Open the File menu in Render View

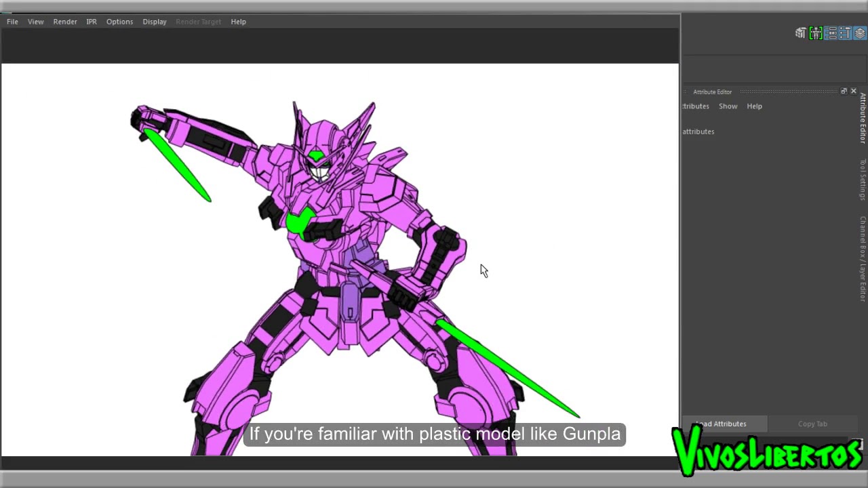[12, 22]
